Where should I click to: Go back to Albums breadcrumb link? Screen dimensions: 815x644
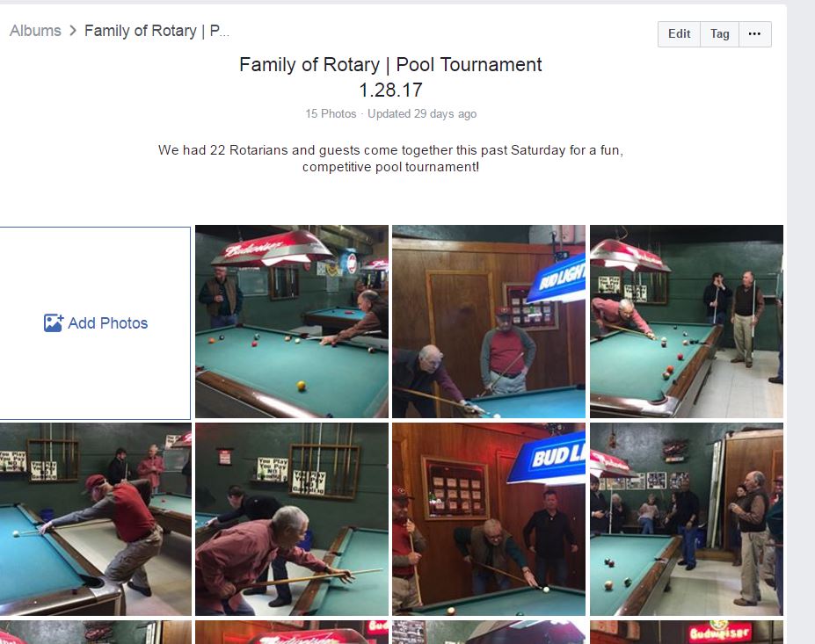[x=35, y=31]
